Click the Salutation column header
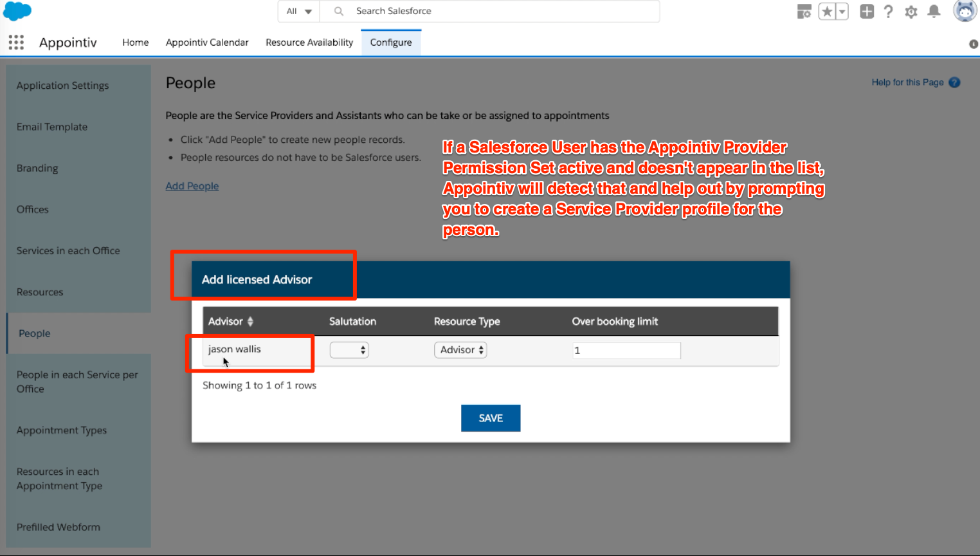Viewport: 980px width, 556px height. [x=352, y=322]
